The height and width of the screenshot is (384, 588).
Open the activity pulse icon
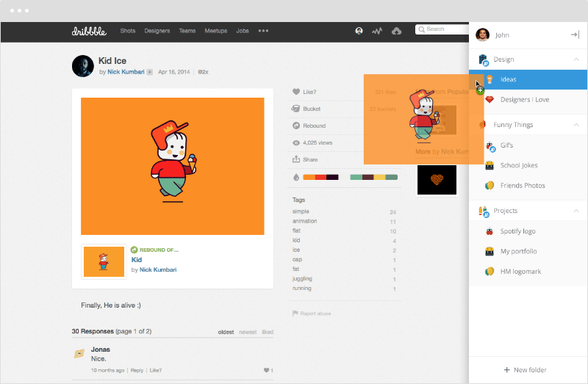(x=377, y=31)
